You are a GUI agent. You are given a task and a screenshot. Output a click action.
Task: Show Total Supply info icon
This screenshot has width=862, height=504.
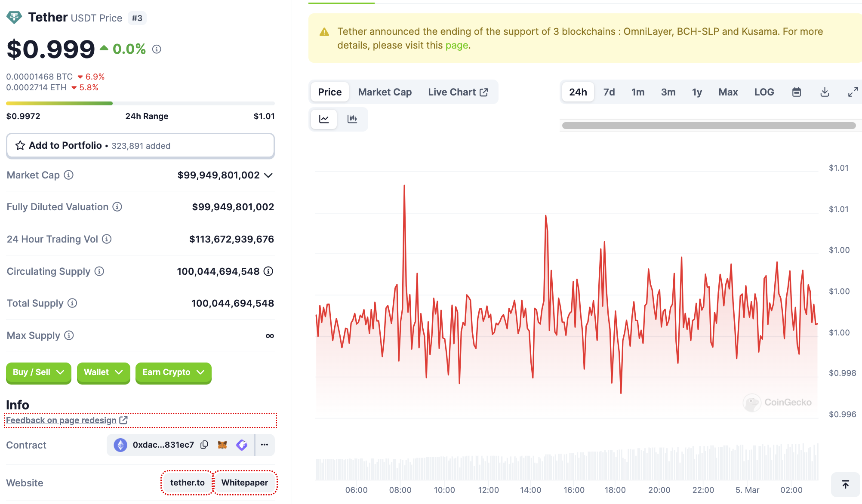click(x=72, y=303)
